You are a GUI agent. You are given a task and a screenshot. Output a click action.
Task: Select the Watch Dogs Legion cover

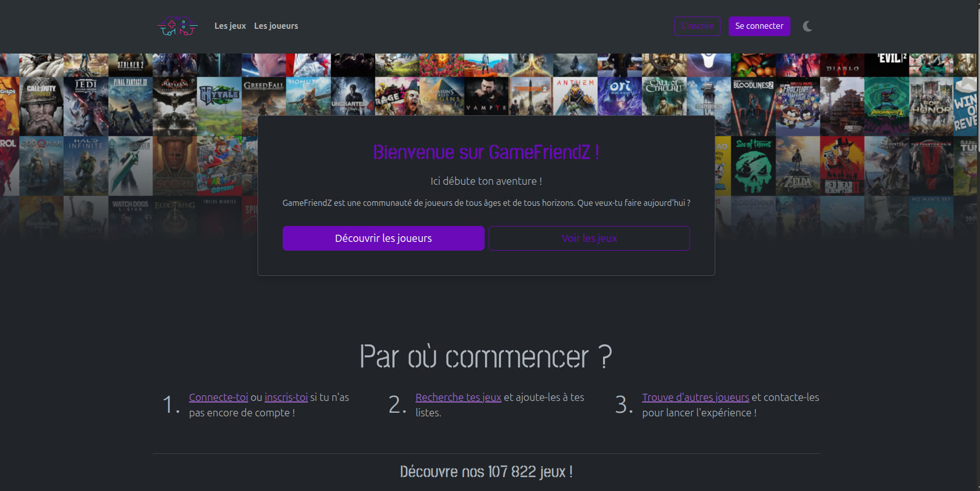[x=130, y=219]
